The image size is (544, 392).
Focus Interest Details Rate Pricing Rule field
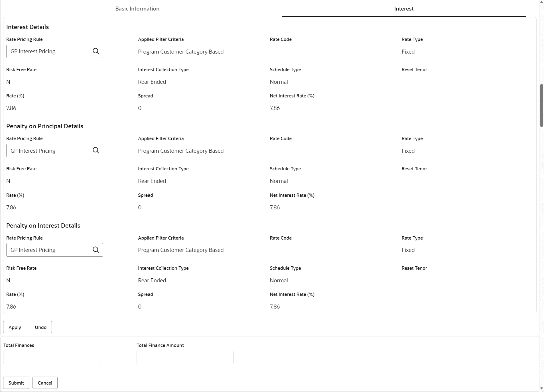(48, 51)
